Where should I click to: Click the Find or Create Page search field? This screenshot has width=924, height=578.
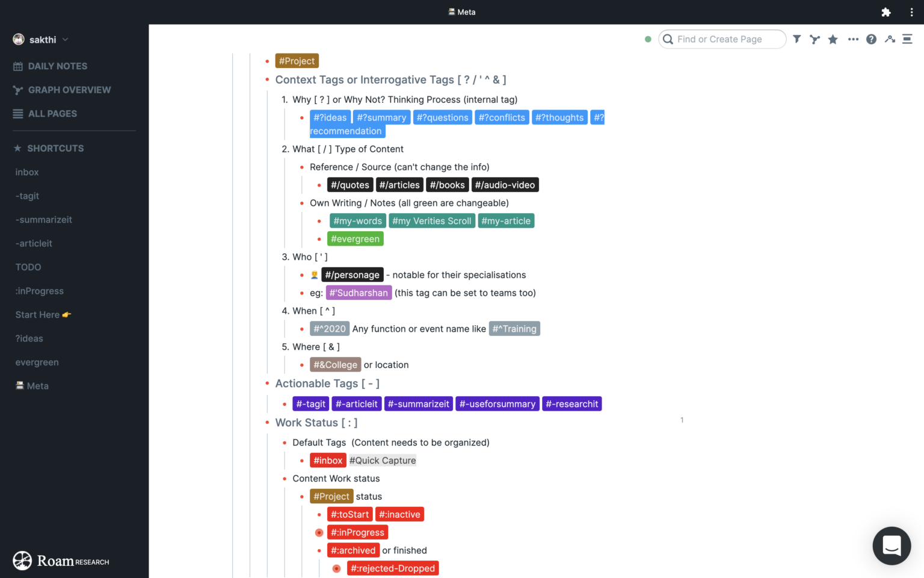point(722,39)
